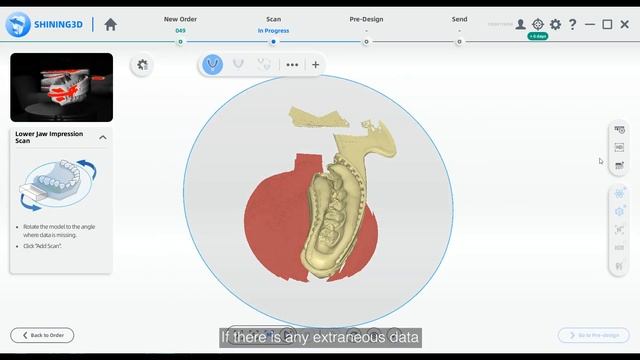
Task: Click the 'In Progress' scan status text
Action: click(273, 31)
